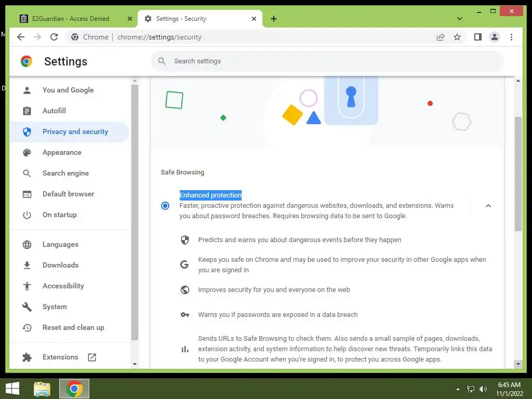Click the wrench icon beside System

tap(27, 307)
